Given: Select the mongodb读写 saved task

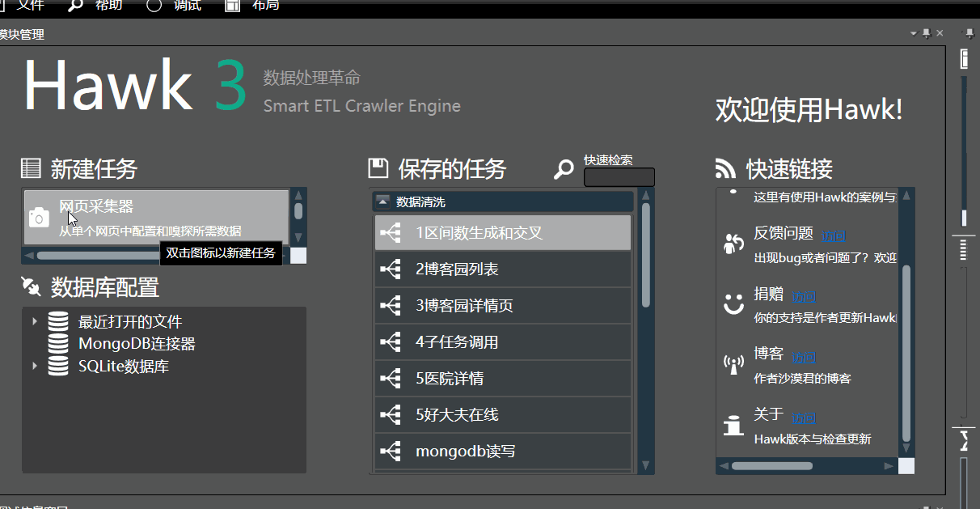Looking at the screenshot, I should [x=503, y=452].
